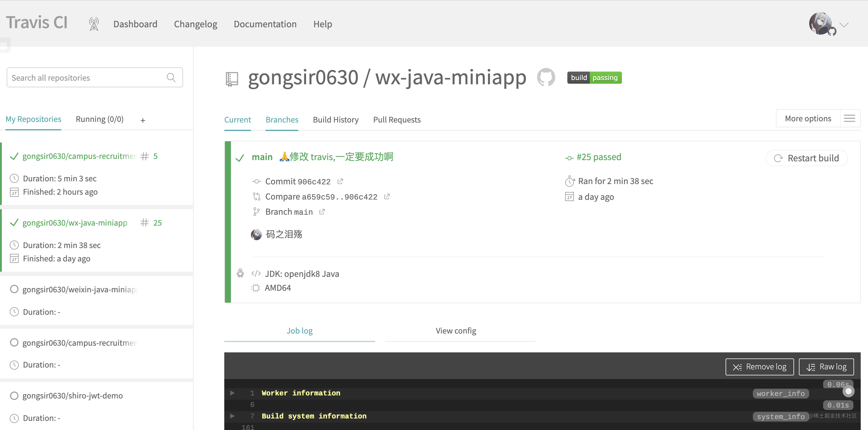Click the Raw log button

click(x=826, y=367)
